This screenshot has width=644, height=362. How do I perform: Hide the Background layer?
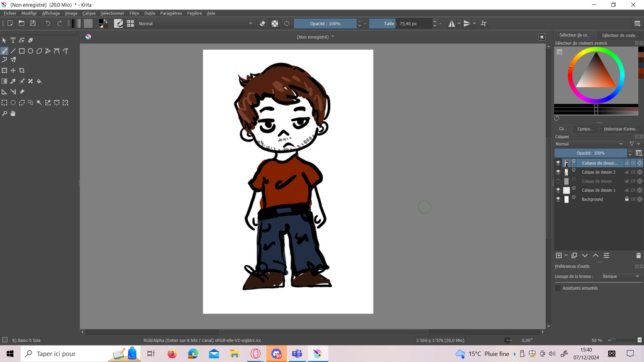point(558,199)
